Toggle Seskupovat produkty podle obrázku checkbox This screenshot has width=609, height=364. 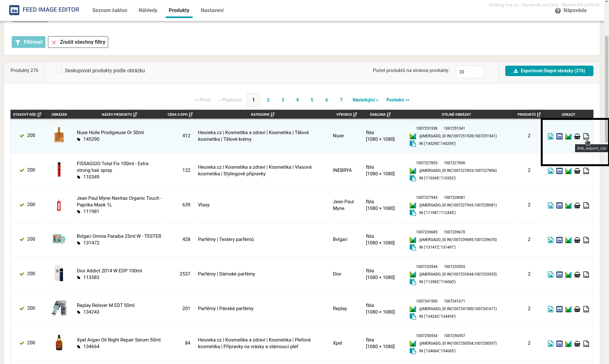pyautogui.click(x=59, y=70)
